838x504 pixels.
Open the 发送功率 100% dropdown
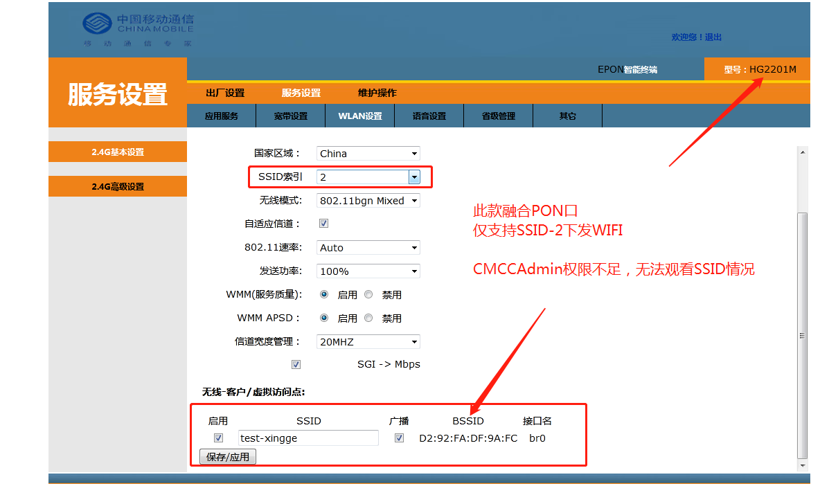(x=368, y=271)
